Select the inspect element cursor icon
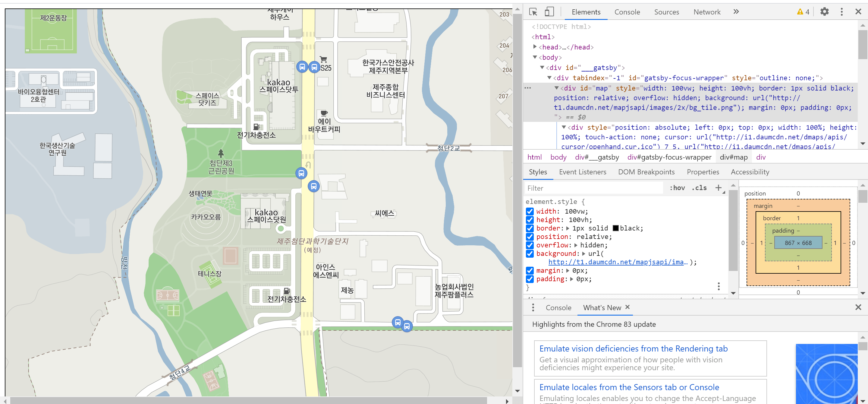This screenshot has height=404, width=868. click(534, 11)
